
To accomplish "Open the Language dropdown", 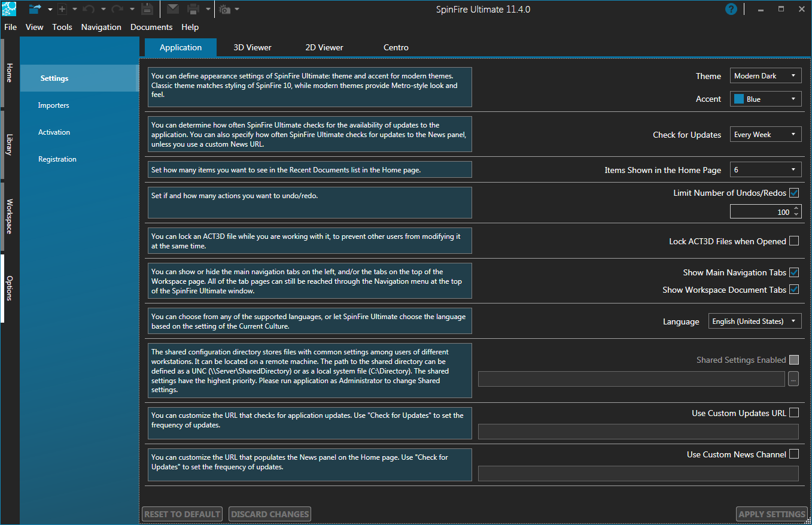I will (755, 321).
